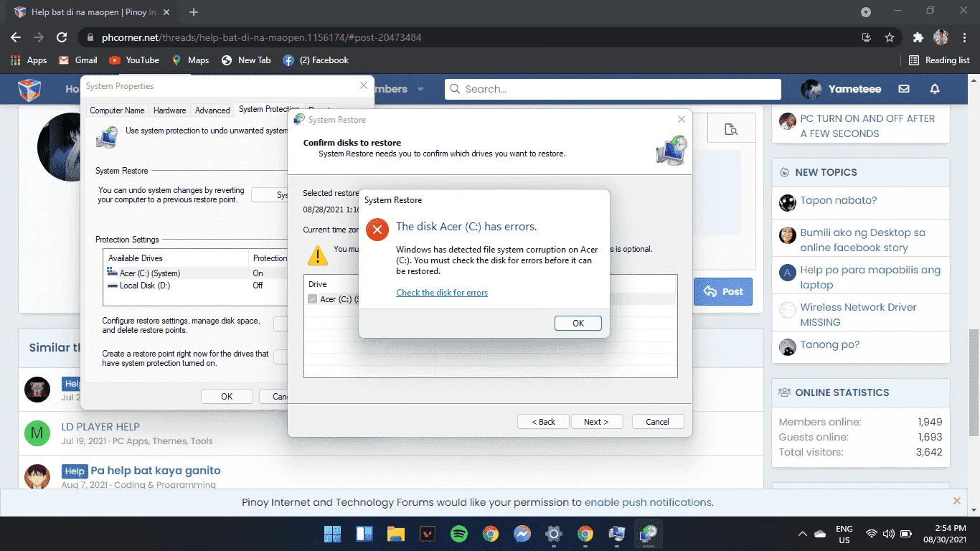980x551 pixels.
Task: Open File Explorer from taskbar
Action: tap(395, 534)
